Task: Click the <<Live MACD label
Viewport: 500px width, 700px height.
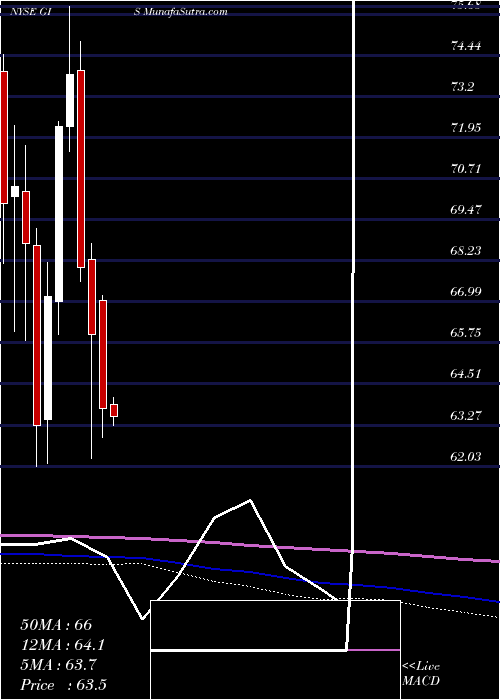Action: (x=421, y=673)
